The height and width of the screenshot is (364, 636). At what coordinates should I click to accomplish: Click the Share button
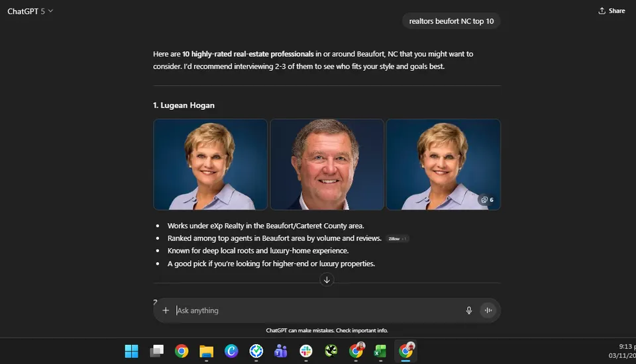(611, 11)
